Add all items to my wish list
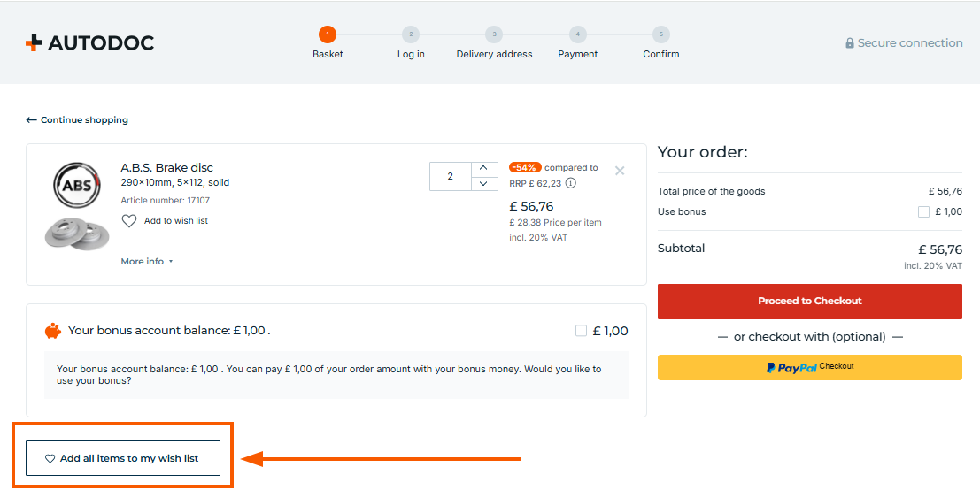 tap(123, 458)
